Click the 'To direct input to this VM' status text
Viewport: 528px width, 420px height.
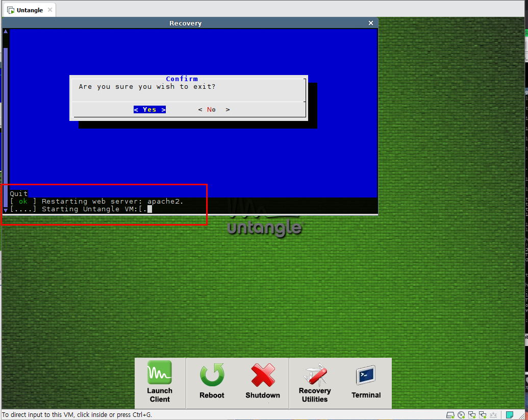(x=77, y=414)
